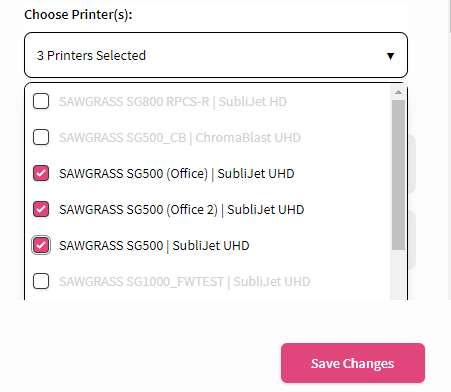Click the SG500 (Office) SubliJet UHD label text
This screenshot has width=451, height=392.
tap(177, 173)
